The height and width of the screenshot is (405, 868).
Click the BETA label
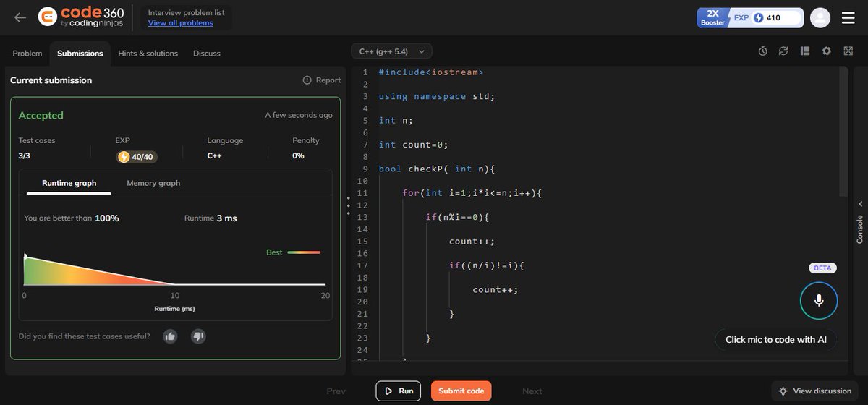[822, 268]
